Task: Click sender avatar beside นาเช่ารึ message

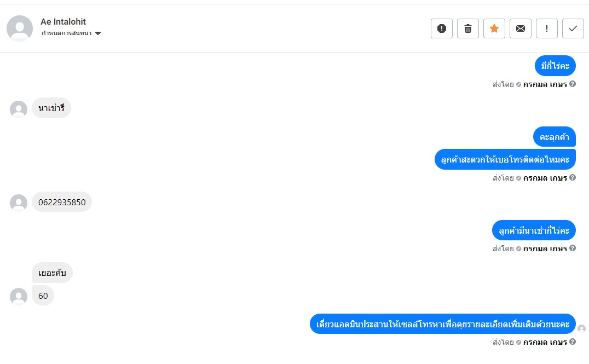Action: [x=19, y=109]
